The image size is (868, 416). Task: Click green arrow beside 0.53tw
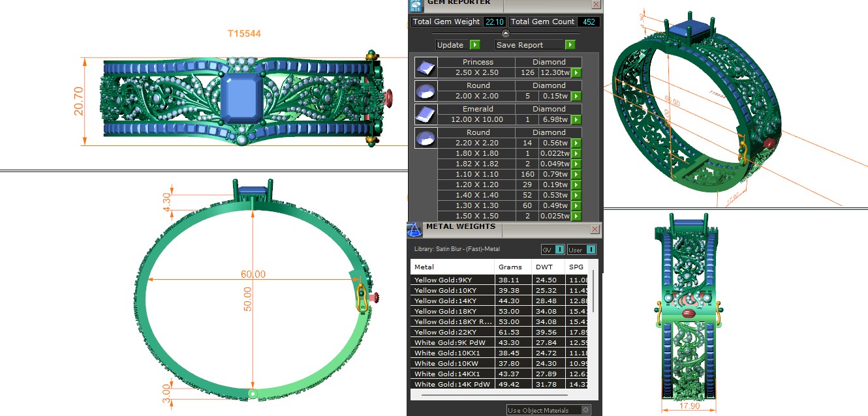tap(576, 196)
